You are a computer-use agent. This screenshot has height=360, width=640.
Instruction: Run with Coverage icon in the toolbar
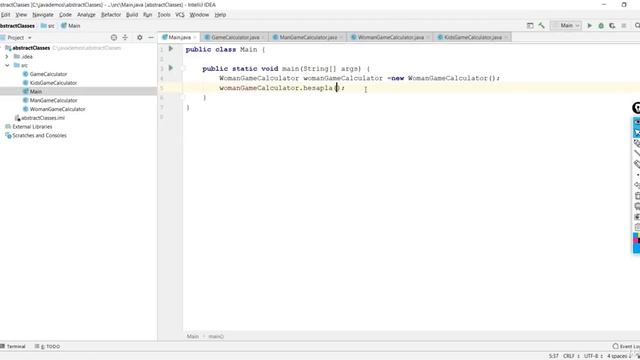coord(612,25)
